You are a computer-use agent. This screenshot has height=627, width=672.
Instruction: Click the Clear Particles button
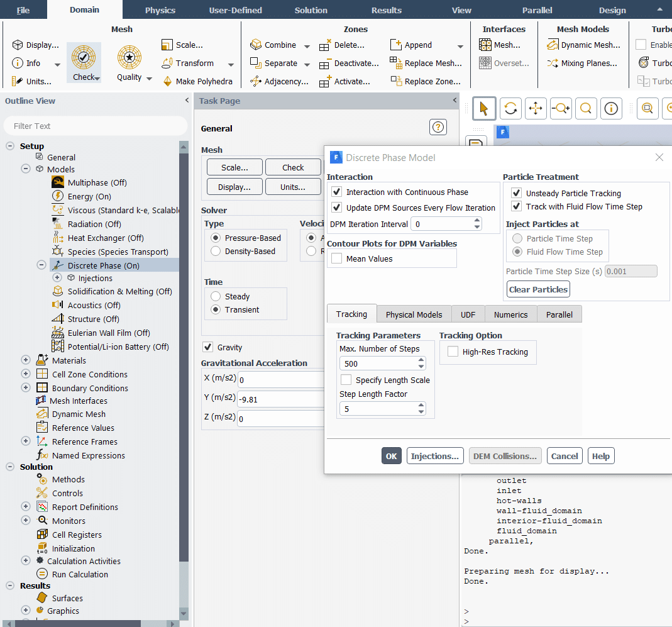[537, 289]
